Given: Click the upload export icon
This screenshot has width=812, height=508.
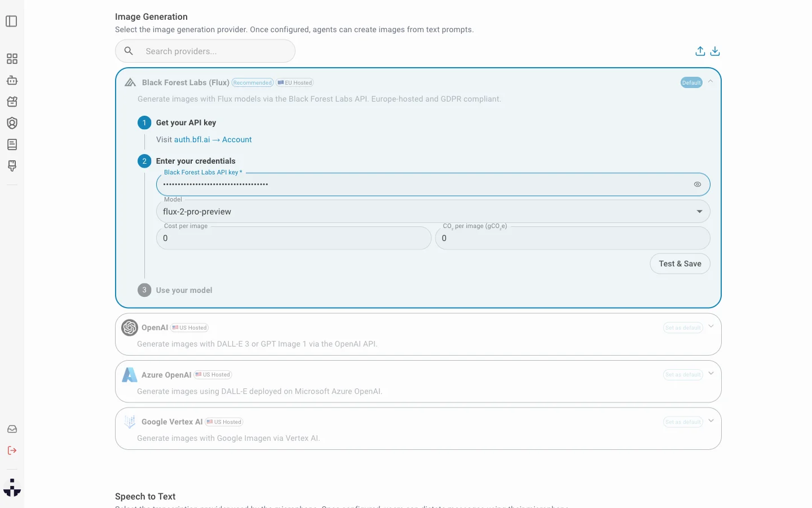Looking at the screenshot, I should (700, 51).
